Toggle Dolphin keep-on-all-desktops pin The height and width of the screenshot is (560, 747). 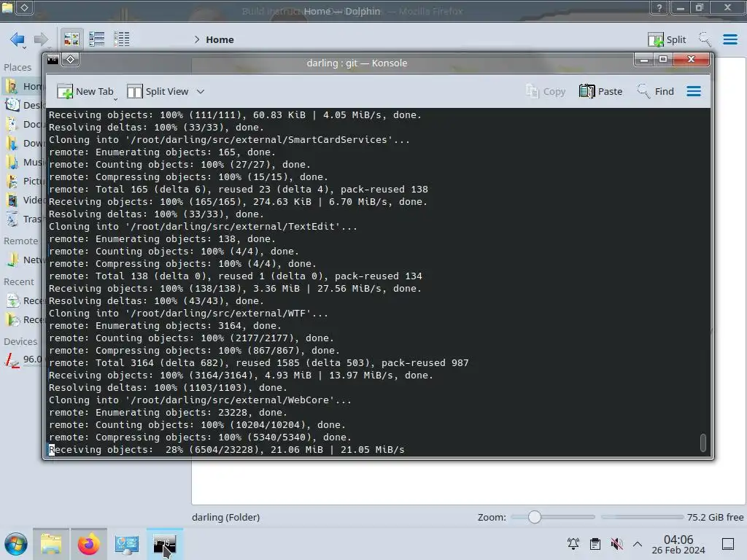click(25, 7)
